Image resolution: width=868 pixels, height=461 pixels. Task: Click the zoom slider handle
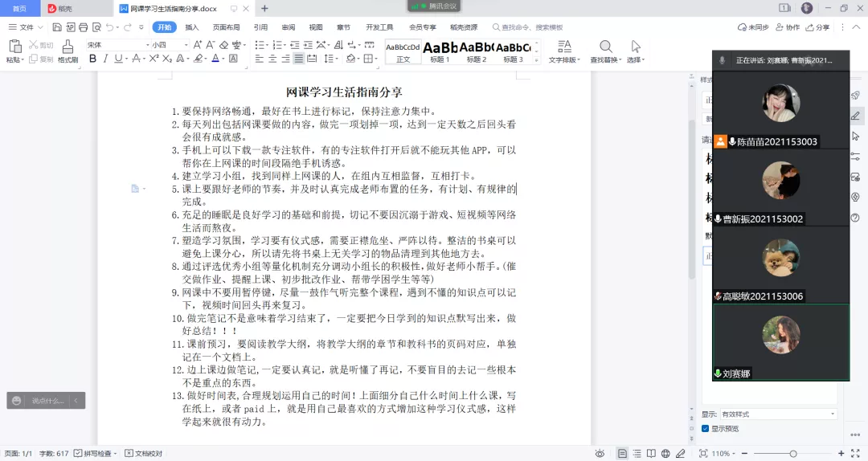point(792,454)
